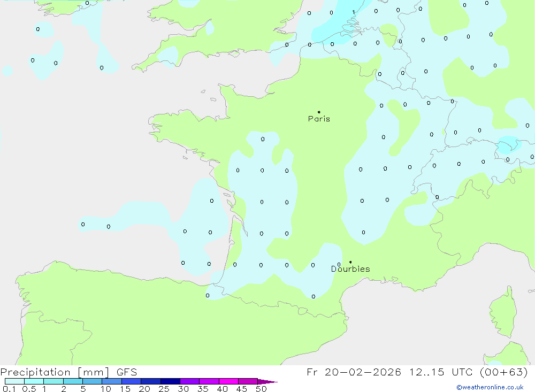Click the legend label '10'

pos(106,389)
